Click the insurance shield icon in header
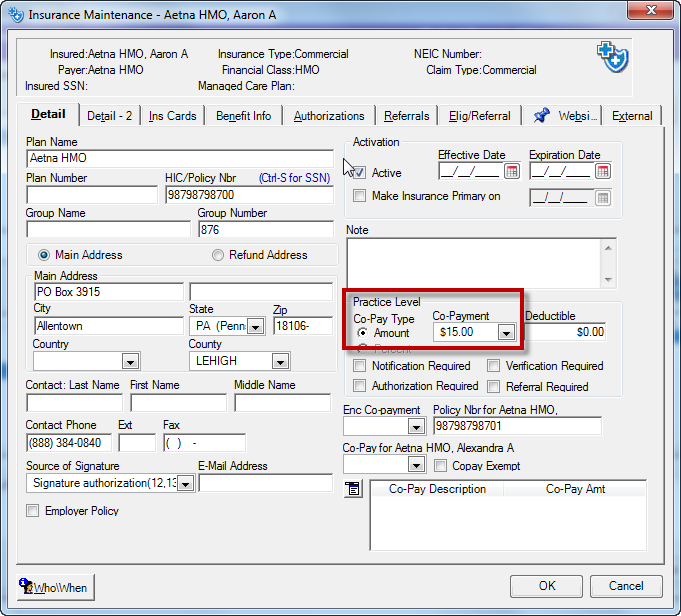 (612, 57)
